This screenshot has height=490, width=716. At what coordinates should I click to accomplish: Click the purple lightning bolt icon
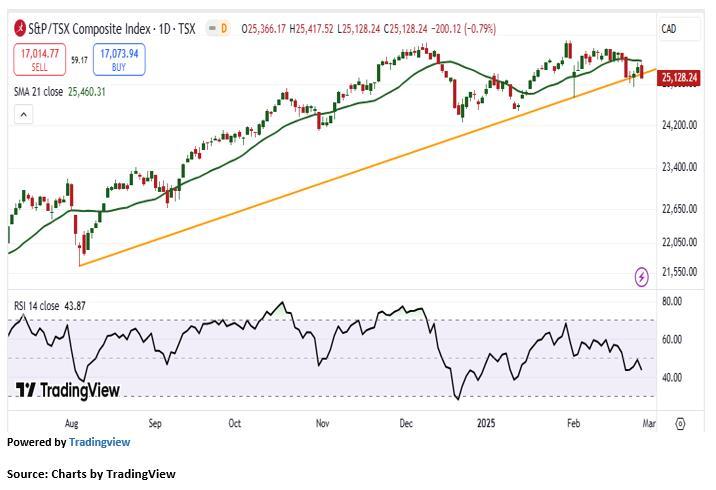641,276
